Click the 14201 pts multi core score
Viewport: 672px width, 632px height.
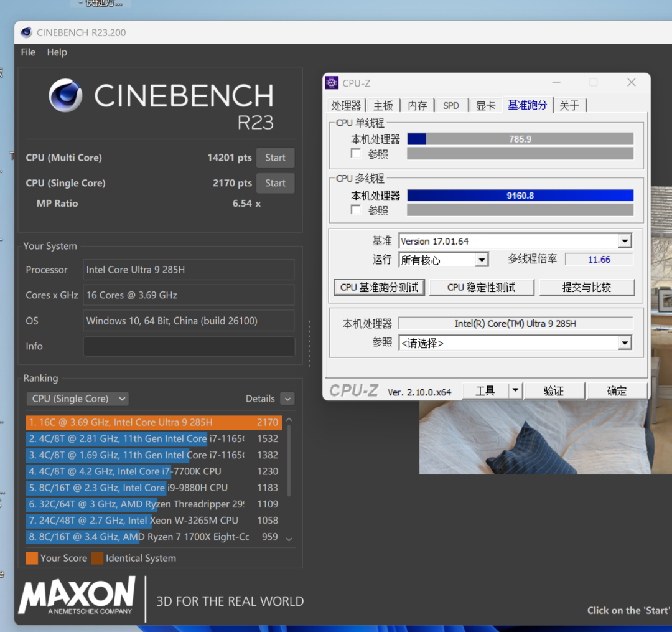click(229, 158)
